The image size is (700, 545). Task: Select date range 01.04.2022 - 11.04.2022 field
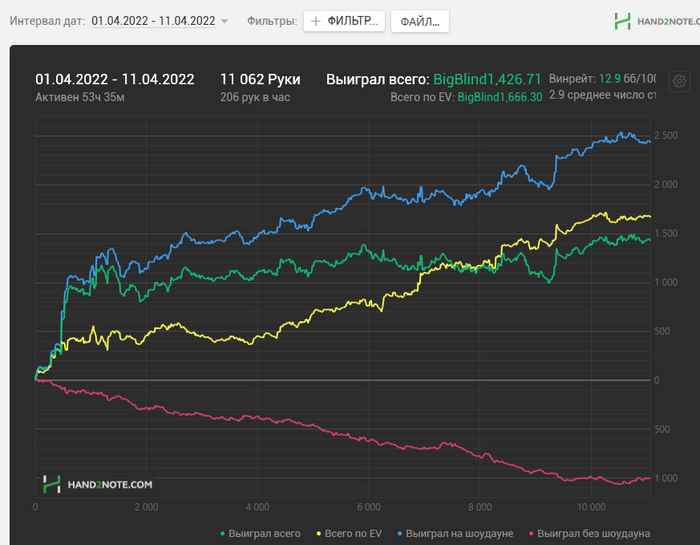153,21
